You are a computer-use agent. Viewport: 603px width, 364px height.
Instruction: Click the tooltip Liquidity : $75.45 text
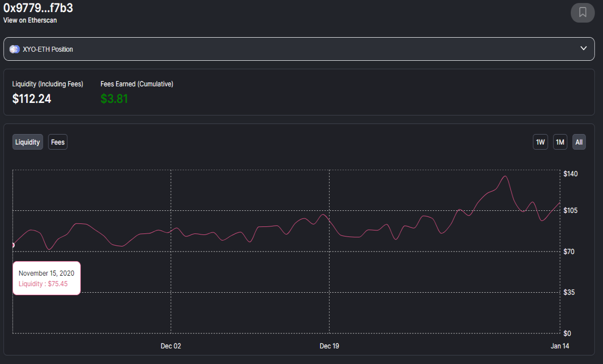point(43,284)
